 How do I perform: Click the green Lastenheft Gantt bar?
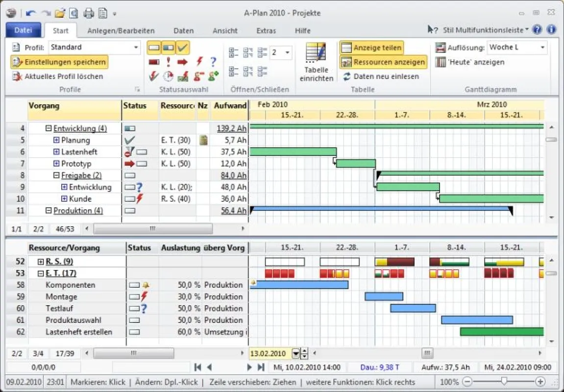coord(293,152)
